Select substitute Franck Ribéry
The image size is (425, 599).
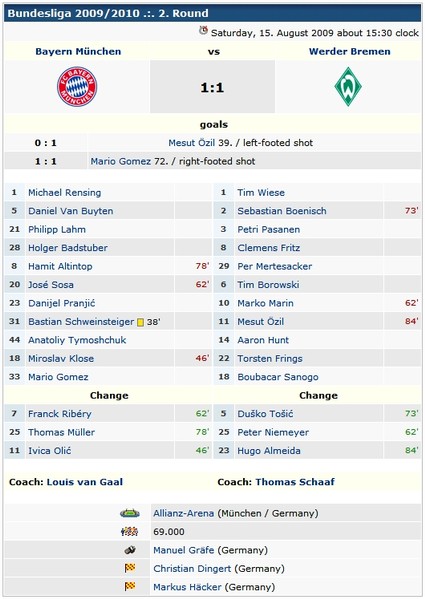click(60, 414)
